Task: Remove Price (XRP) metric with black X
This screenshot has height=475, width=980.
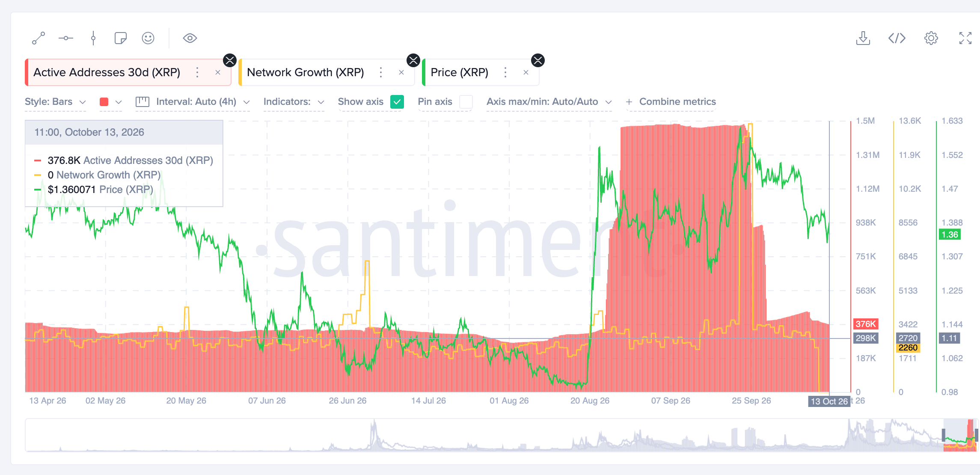Action: (538, 60)
